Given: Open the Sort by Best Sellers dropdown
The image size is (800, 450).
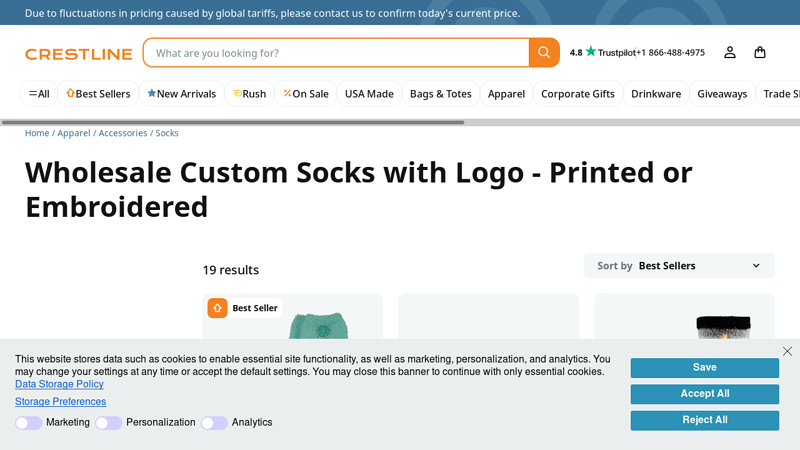Looking at the screenshot, I should pyautogui.click(x=679, y=266).
